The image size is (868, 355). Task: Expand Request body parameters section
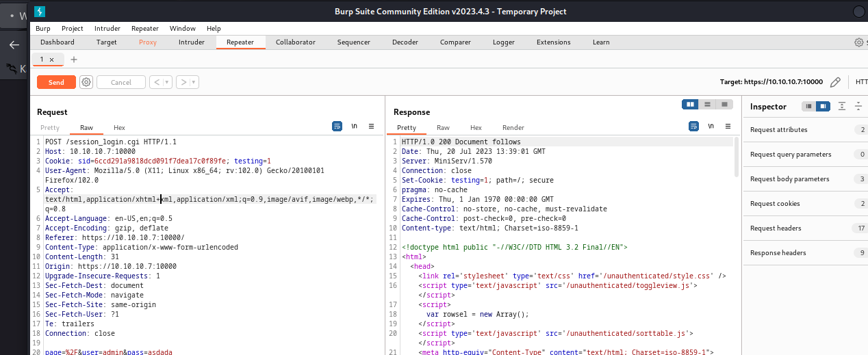point(805,179)
